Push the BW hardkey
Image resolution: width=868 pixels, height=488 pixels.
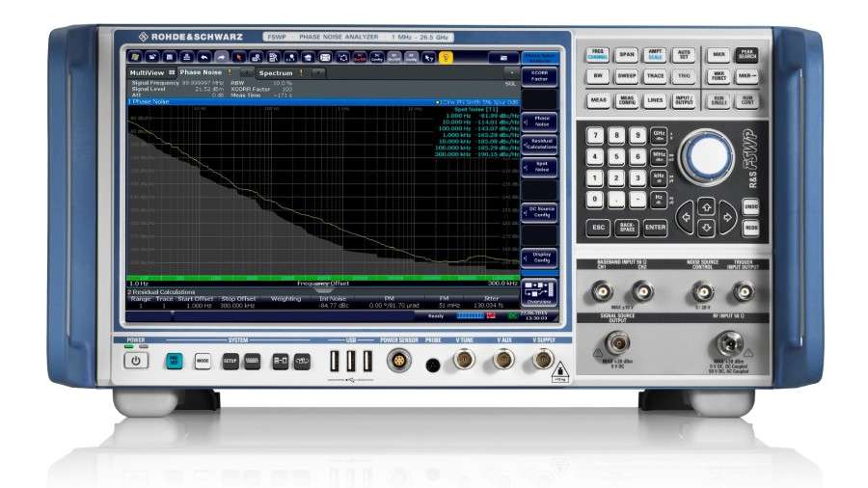click(x=597, y=76)
